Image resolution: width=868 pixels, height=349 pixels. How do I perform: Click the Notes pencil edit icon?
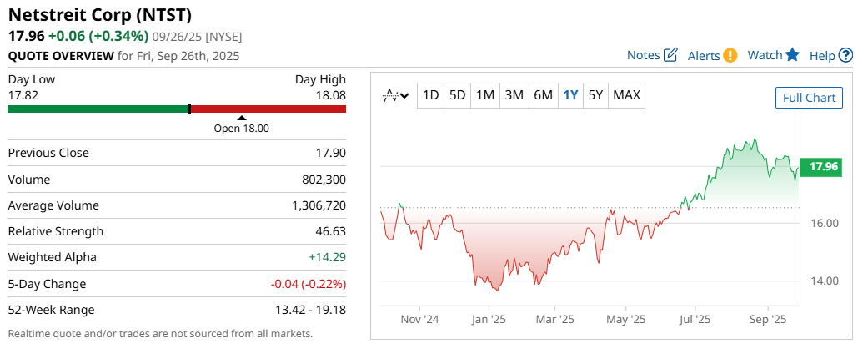tap(670, 55)
